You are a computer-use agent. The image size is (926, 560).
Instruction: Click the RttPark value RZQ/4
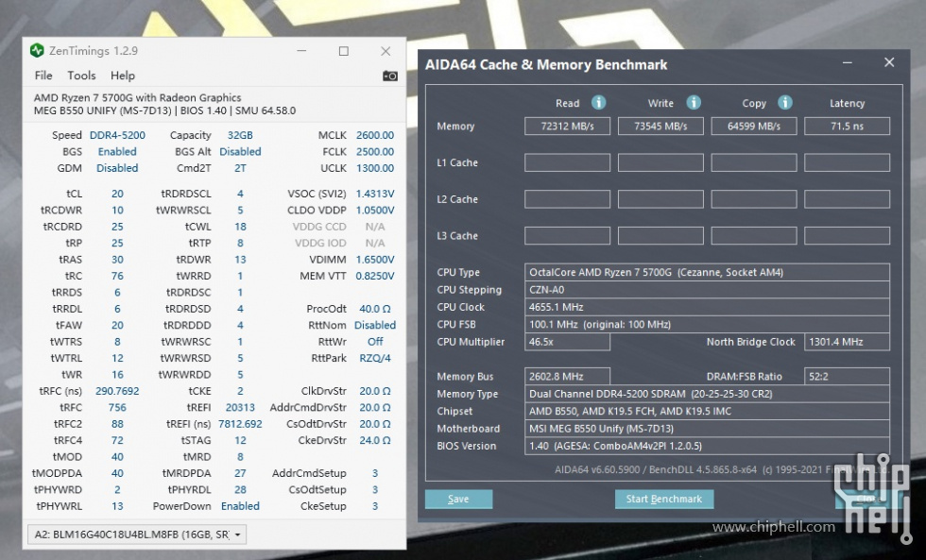pos(375,358)
